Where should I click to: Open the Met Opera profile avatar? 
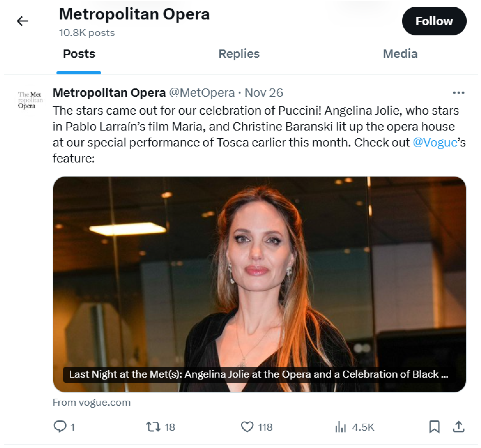(x=30, y=100)
